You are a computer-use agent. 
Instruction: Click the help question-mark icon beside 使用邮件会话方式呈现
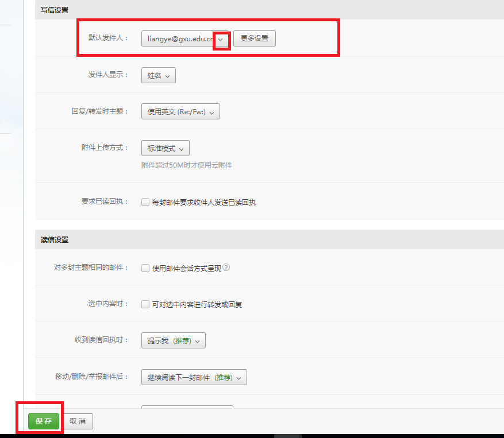click(226, 268)
